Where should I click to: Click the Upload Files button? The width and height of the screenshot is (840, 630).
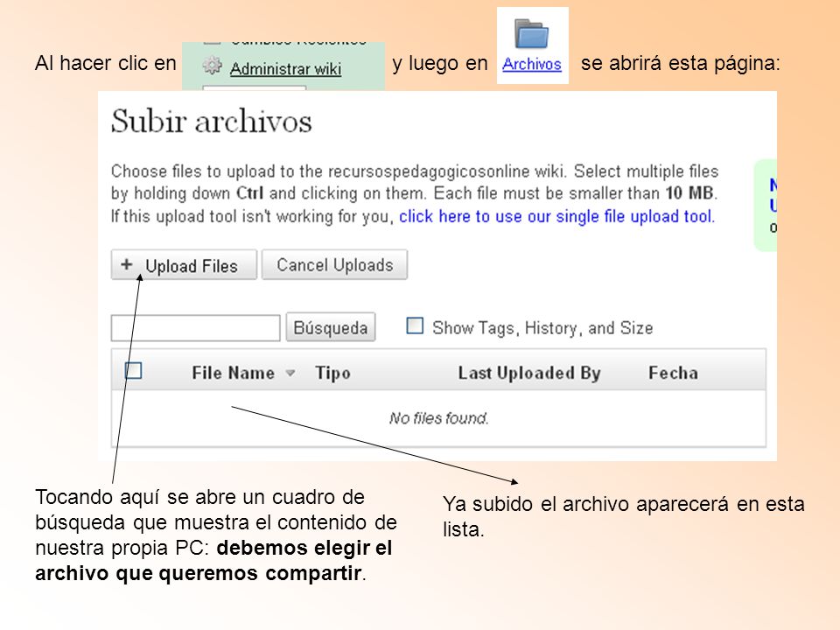[184, 265]
